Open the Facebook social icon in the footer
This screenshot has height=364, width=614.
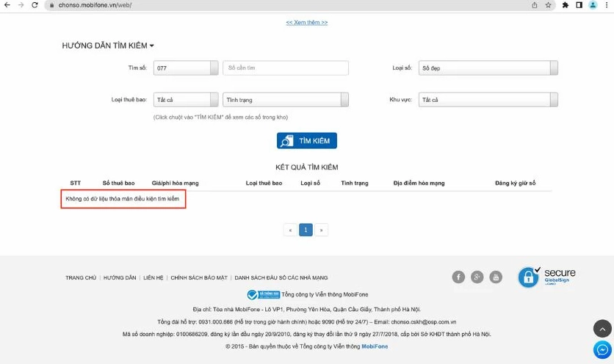(458, 277)
